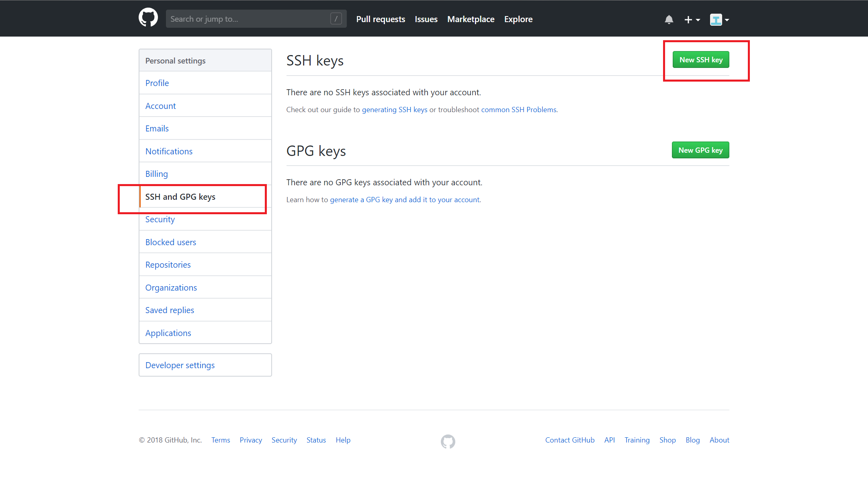Screen dimensions: 868x500
Task: Open Security in the settings sidebar
Action: [x=160, y=219]
